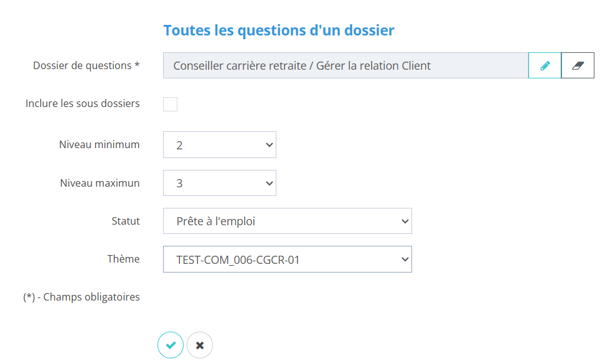
Task: Expand Statut using its chevron arrow
Action: [x=405, y=221]
